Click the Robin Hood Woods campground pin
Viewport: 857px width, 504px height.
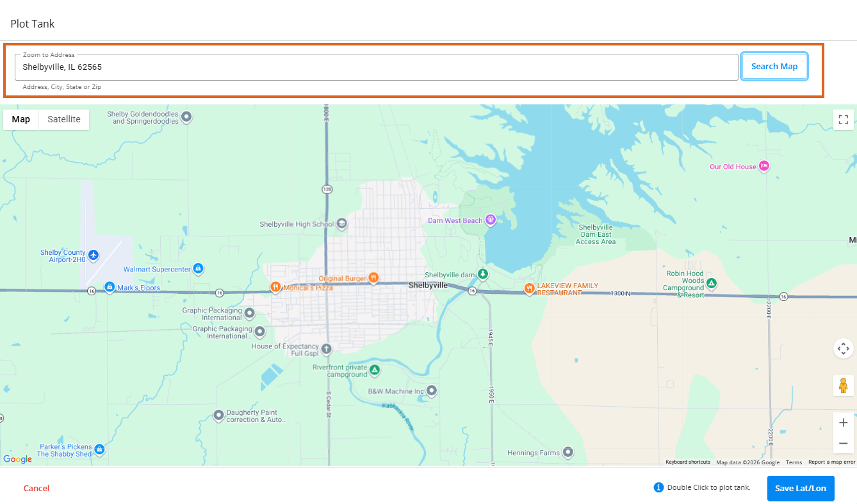tap(711, 282)
